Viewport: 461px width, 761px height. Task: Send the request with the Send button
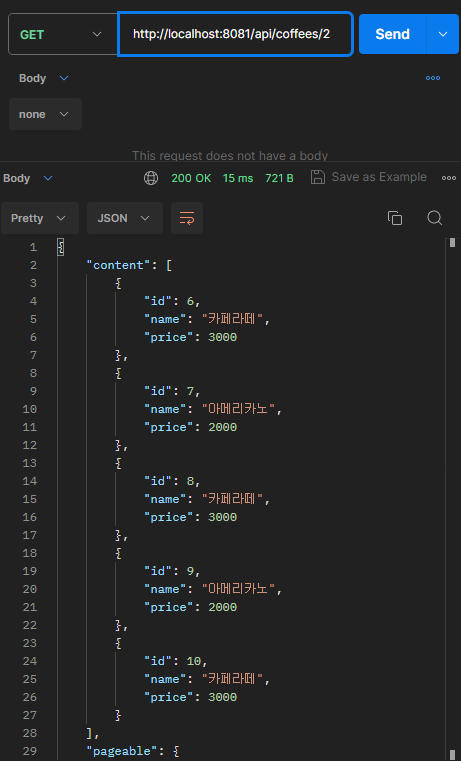pyautogui.click(x=393, y=34)
